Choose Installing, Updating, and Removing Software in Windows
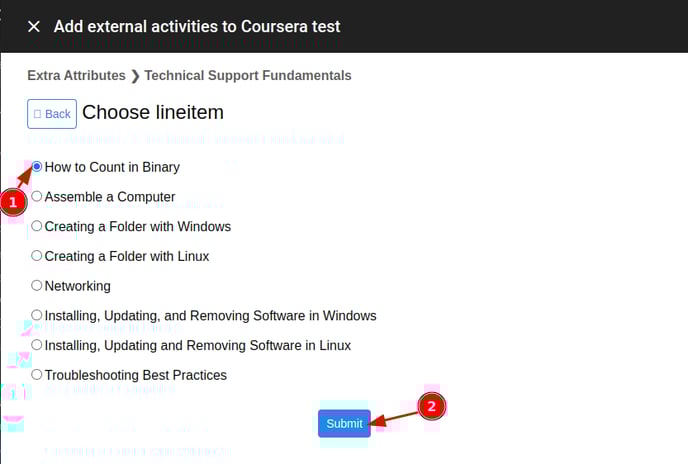 pyautogui.click(x=37, y=315)
